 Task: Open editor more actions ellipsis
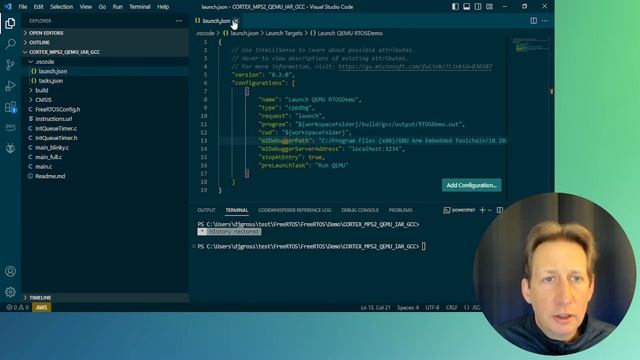pos(545,21)
